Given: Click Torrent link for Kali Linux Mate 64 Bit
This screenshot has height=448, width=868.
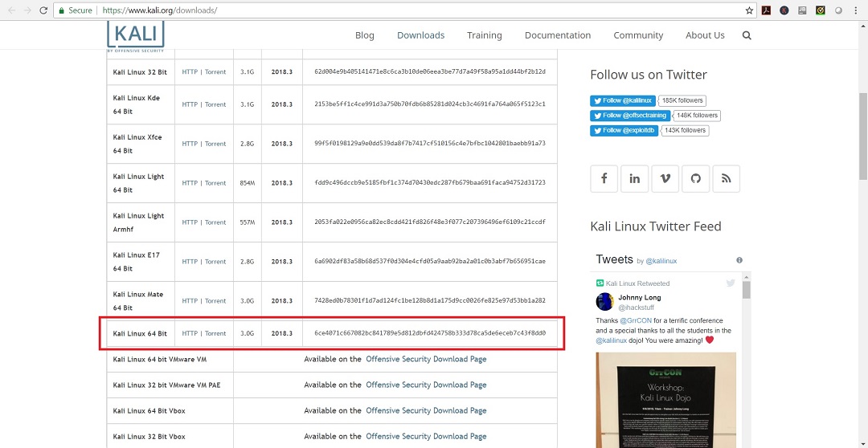Looking at the screenshot, I should coord(215,301).
